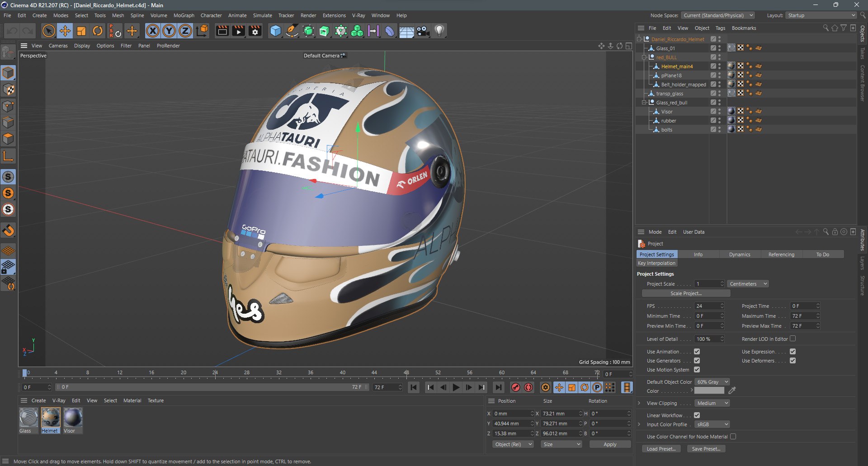Viewport: 868px width, 466px height.
Task: Toggle Z axis lock
Action: pos(185,31)
